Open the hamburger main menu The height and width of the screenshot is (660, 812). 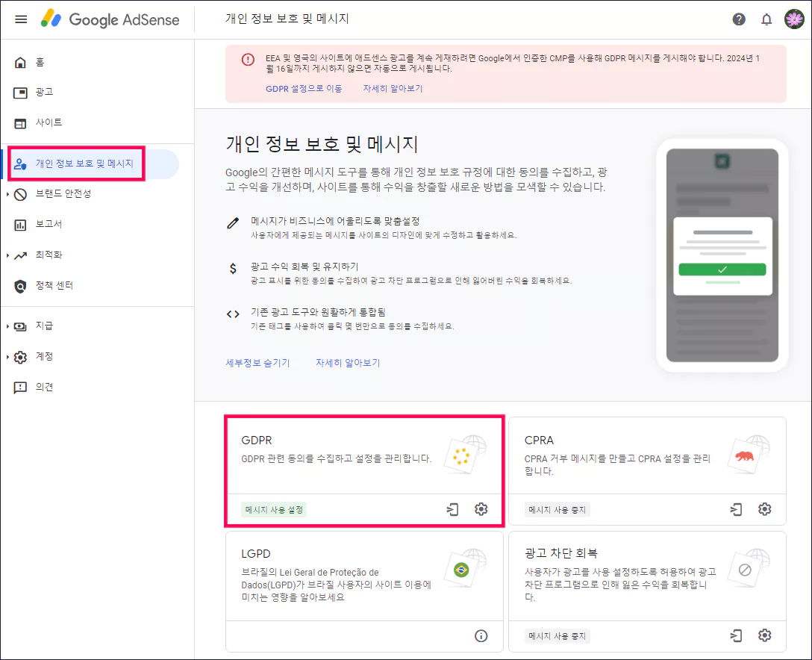pyautogui.click(x=21, y=19)
